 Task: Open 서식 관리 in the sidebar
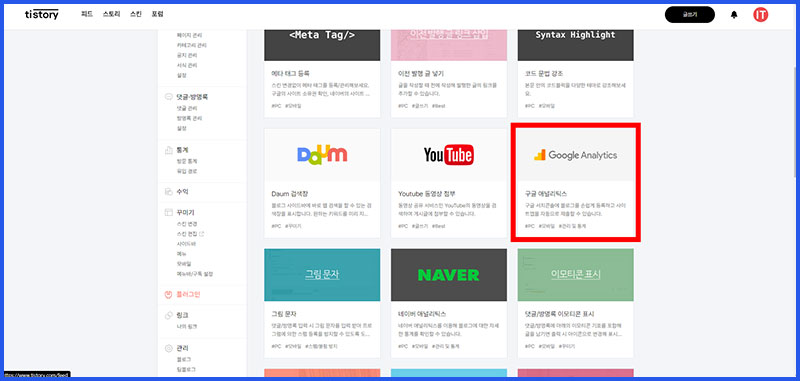[187, 65]
